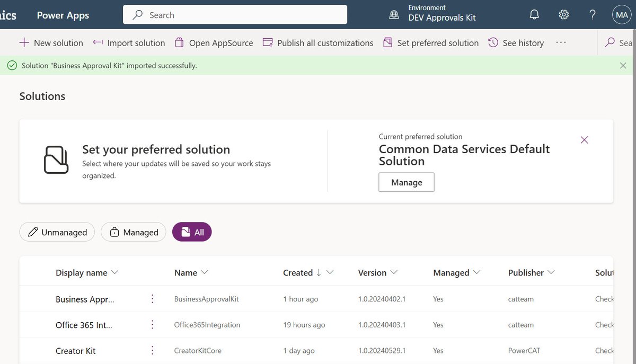636x364 pixels.
Task: Click the solutions search magnifier icon
Action: click(610, 43)
